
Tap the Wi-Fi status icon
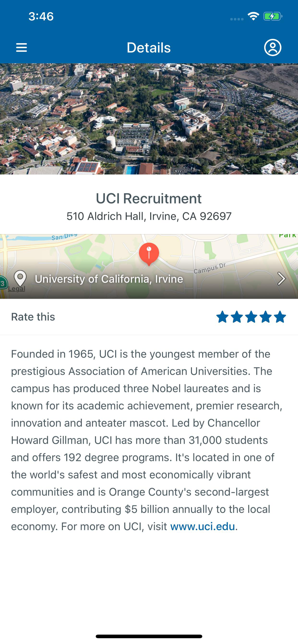coord(253,16)
